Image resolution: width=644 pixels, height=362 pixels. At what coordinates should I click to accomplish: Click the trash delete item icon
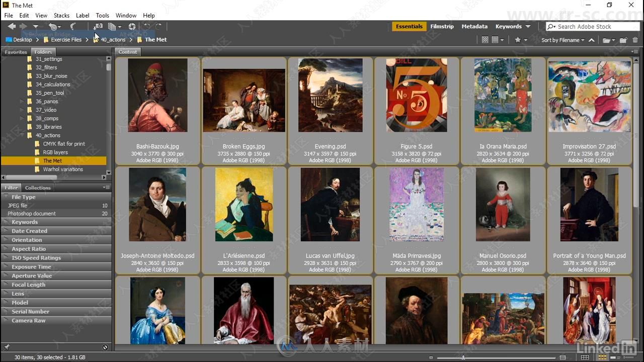(635, 40)
